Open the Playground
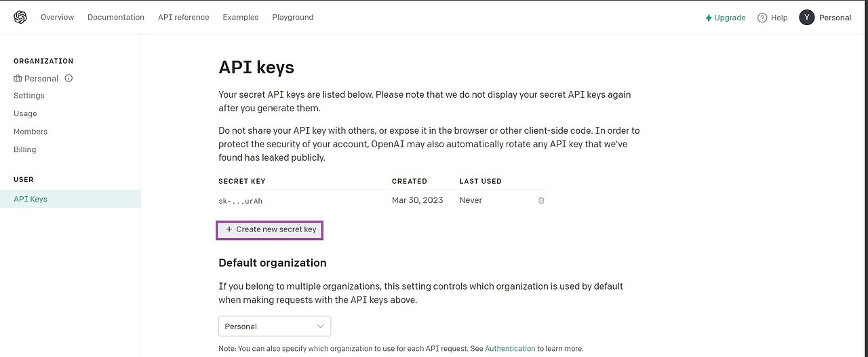Screen dimensions: 868x357 [293, 17]
